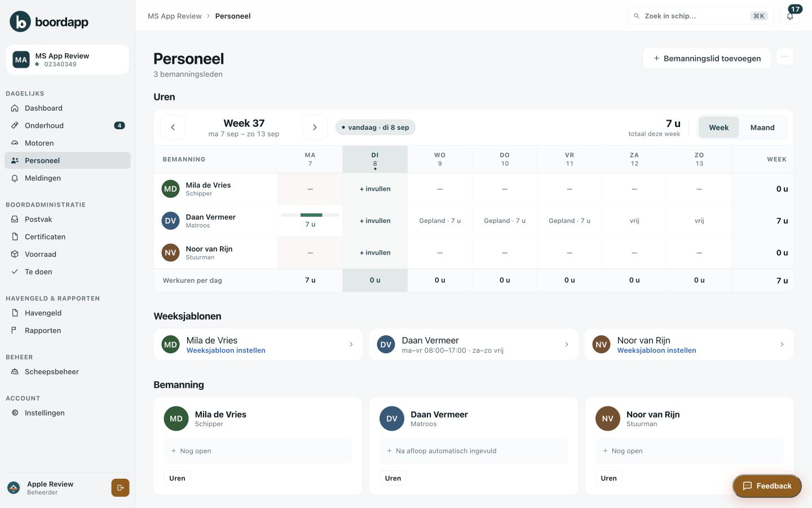Click the large MD avatar in Bemanning card
Viewport: 812px width, 508px height.
tap(176, 419)
